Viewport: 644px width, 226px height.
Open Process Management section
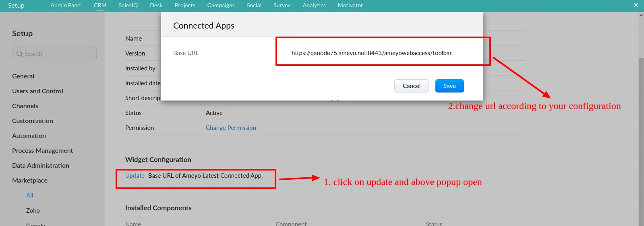[x=42, y=150]
